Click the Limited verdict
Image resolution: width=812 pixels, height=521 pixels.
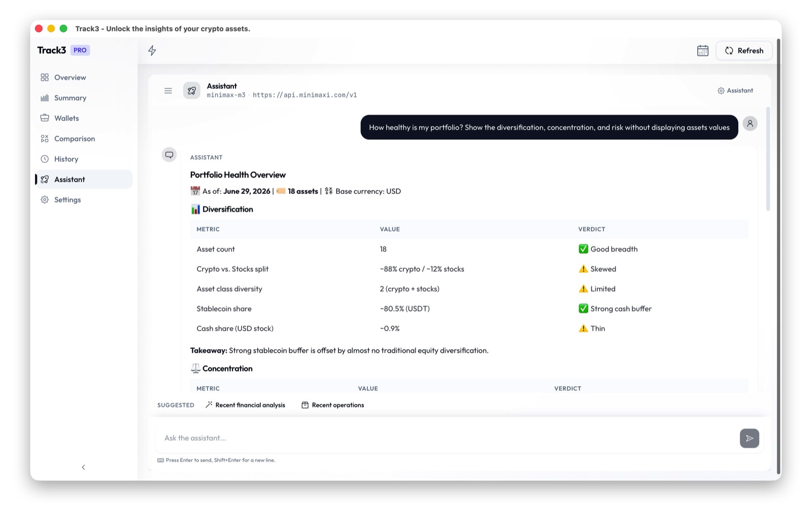(597, 289)
